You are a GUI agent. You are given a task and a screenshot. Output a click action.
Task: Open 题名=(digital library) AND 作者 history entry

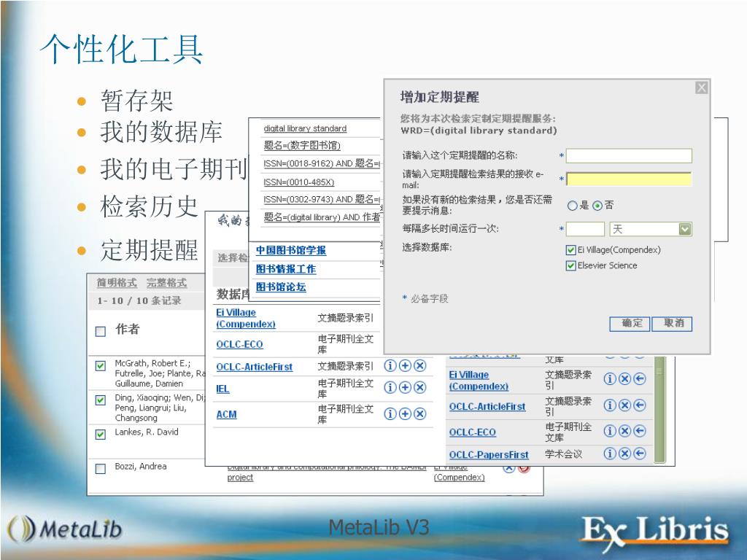pyautogui.click(x=322, y=217)
